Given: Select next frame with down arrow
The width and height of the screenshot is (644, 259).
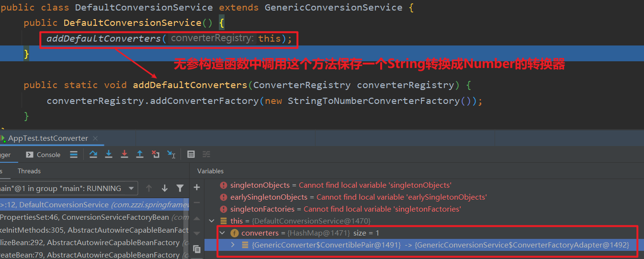Looking at the screenshot, I should (165, 188).
